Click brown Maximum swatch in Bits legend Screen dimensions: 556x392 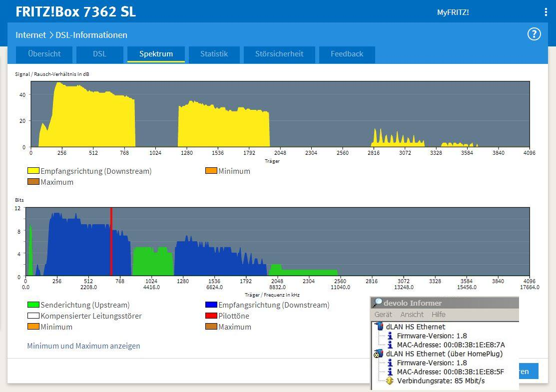211,327
